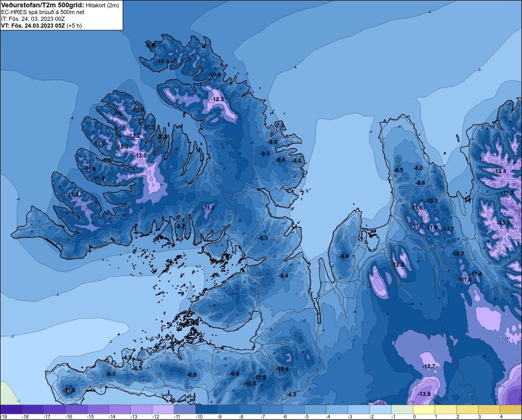Click the -11.9 temperature label
Screen dimensions: 522x420
pos(432,227)
